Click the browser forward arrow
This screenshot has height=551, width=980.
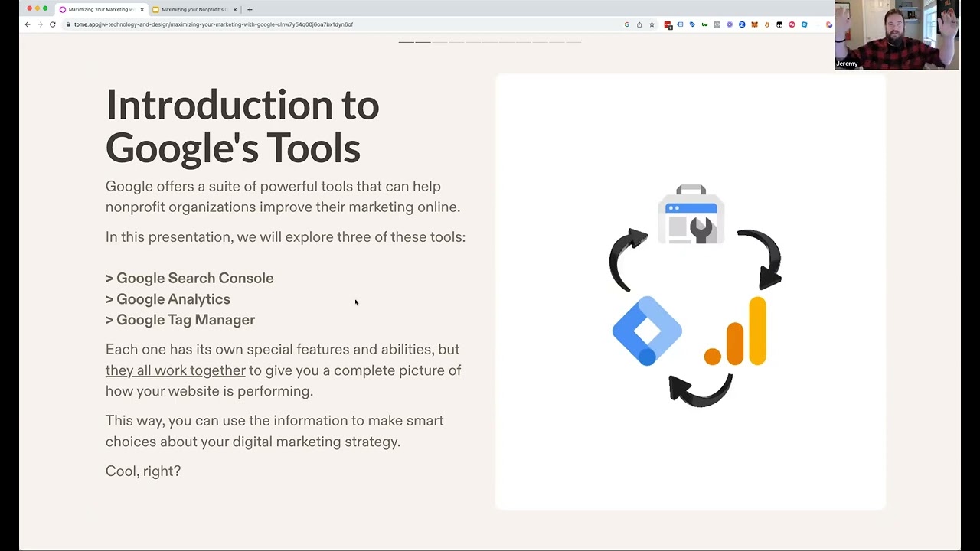[x=40, y=24]
